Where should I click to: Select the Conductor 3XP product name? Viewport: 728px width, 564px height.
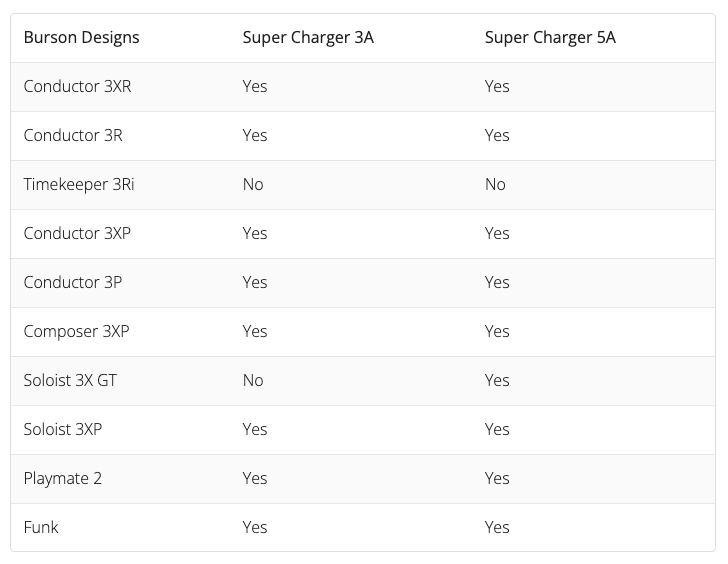(77, 234)
